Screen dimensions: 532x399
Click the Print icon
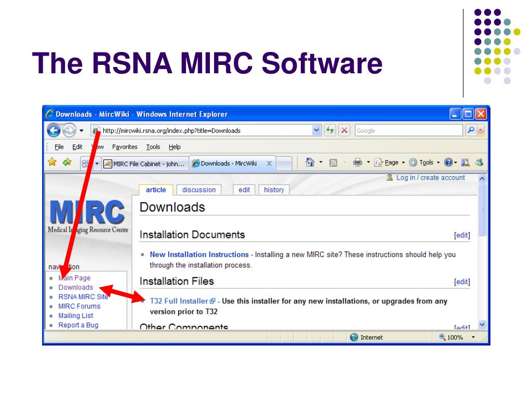pyautogui.click(x=357, y=163)
